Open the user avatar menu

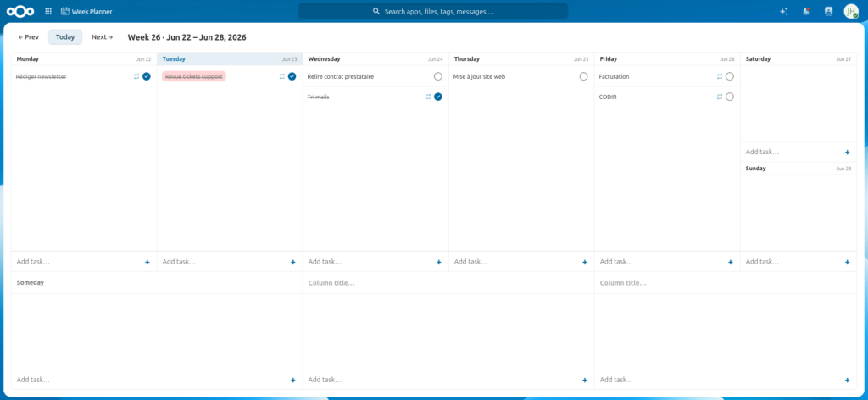[851, 11]
